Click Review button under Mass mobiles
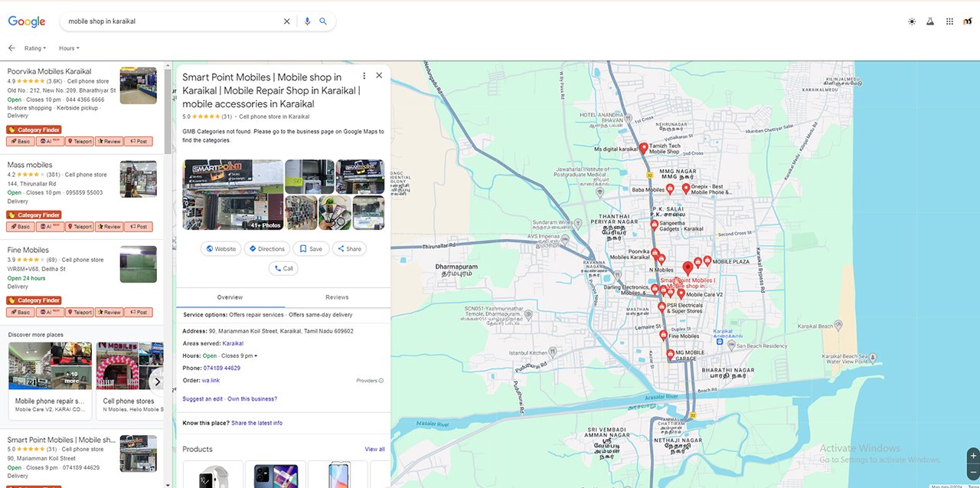This screenshot has height=488, width=980. tap(109, 227)
